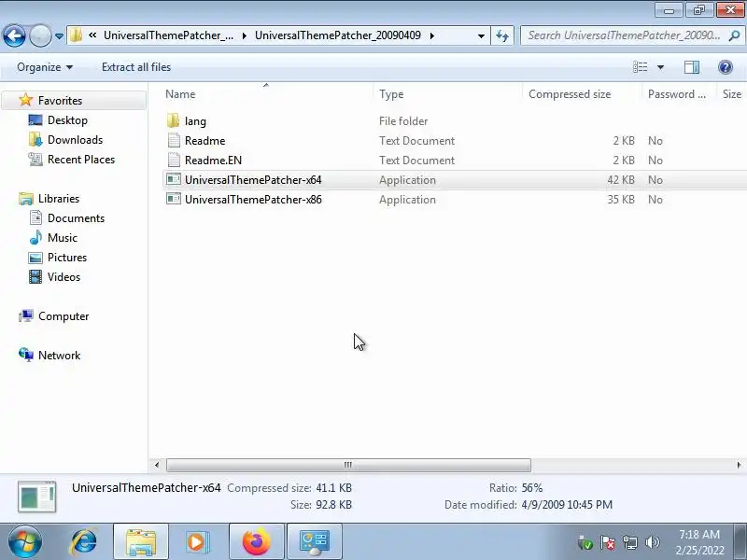The width and height of the screenshot is (747, 560).
Task: Select the Readme.EN file icon
Action: (x=174, y=160)
